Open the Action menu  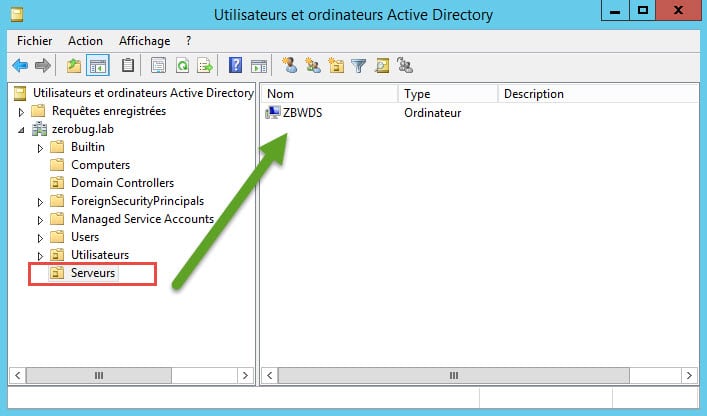[85, 41]
